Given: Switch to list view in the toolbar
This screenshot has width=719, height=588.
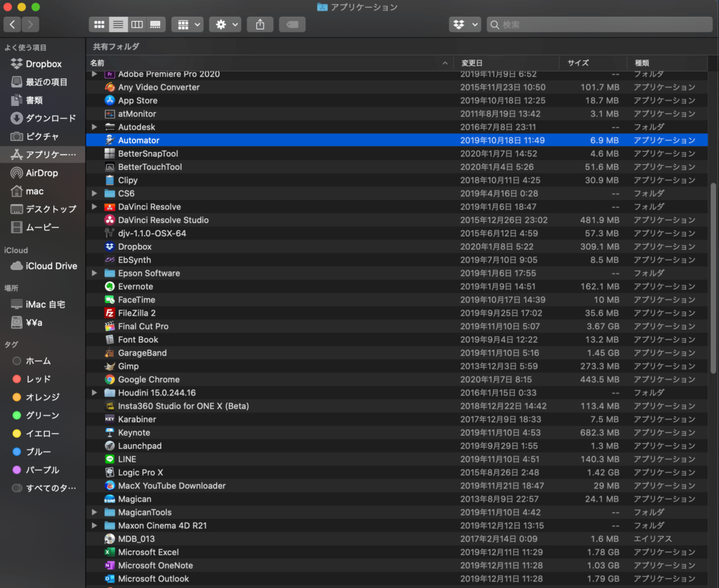Looking at the screenshot, I should pos(118,25).
